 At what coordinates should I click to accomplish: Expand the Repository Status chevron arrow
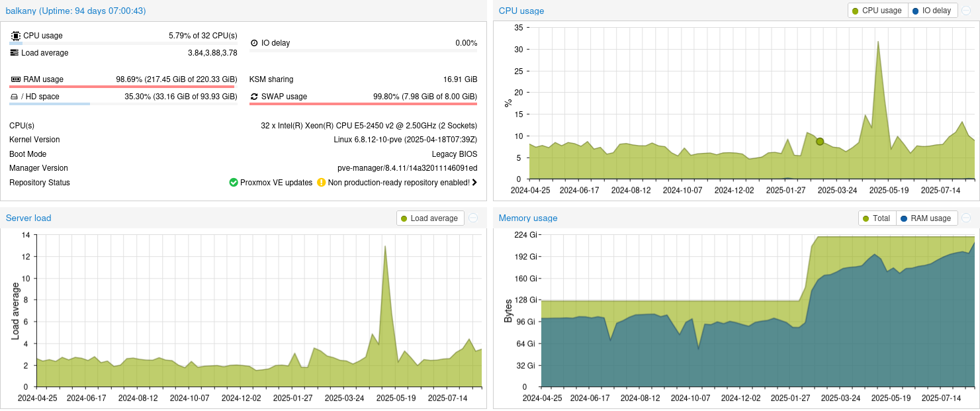point(474,183)
